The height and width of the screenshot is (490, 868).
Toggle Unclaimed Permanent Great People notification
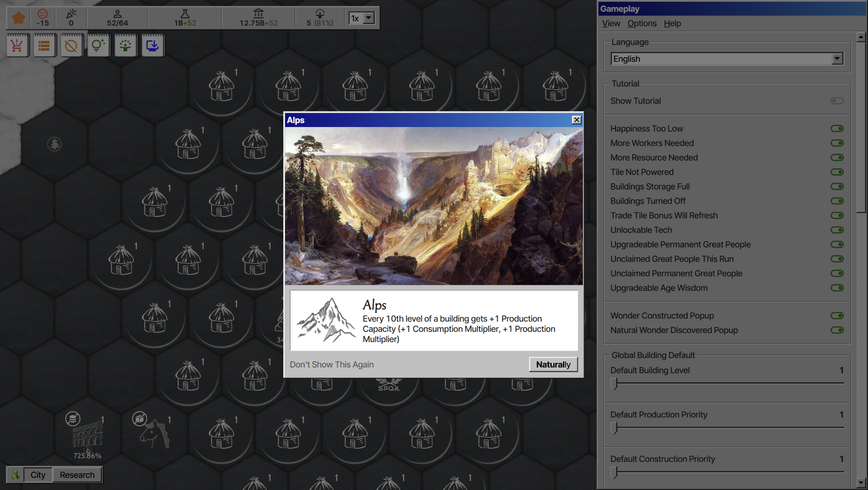tap(837, 274)
